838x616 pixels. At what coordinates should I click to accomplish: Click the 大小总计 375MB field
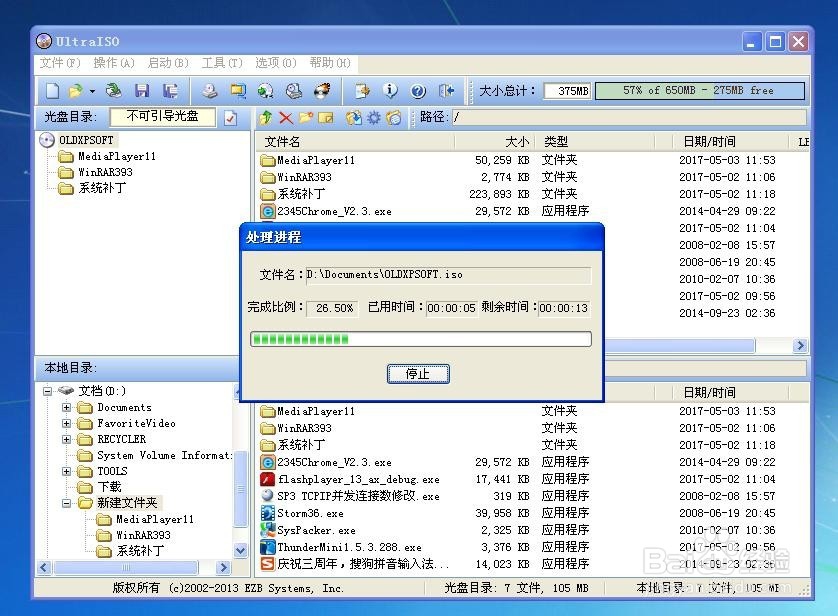coord(567,91)
